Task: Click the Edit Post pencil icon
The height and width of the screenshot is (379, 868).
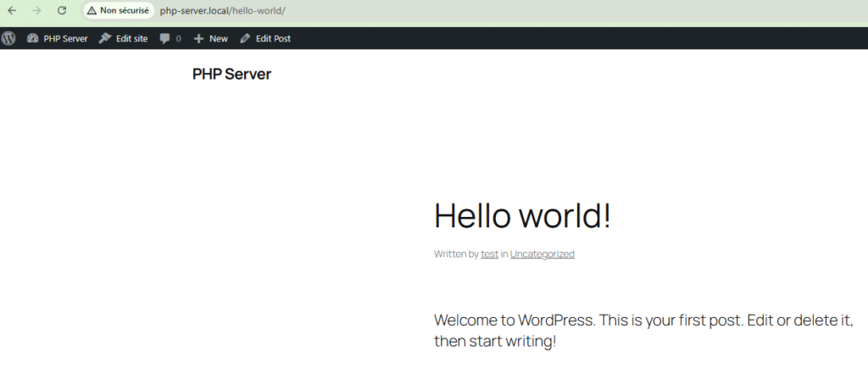Action: (x=245, y=38)
